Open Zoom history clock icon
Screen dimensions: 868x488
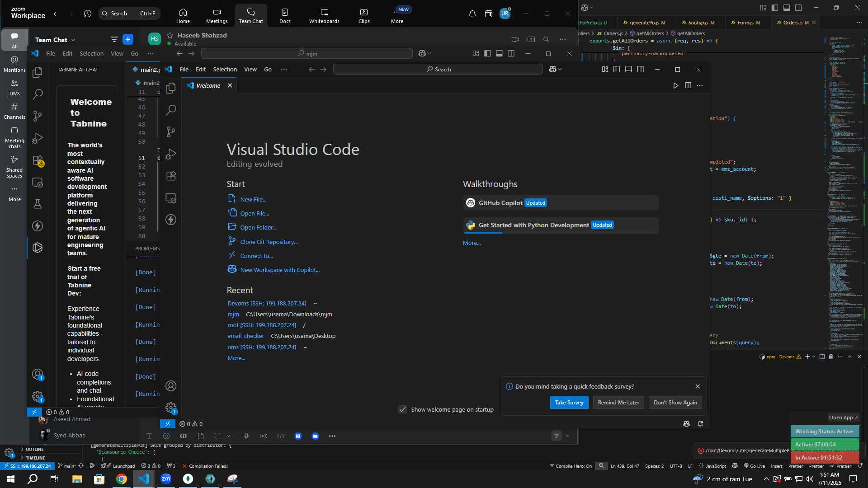tap(88, 14)
